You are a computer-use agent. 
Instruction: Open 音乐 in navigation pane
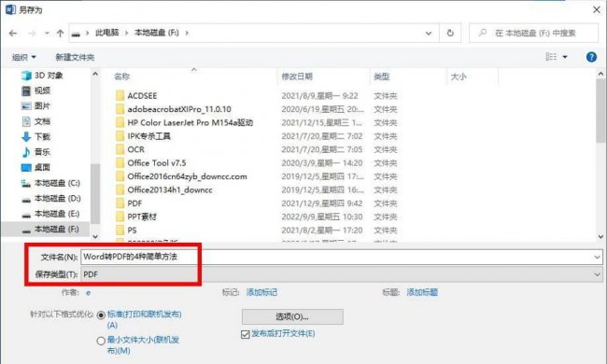(x=36, y=152)
